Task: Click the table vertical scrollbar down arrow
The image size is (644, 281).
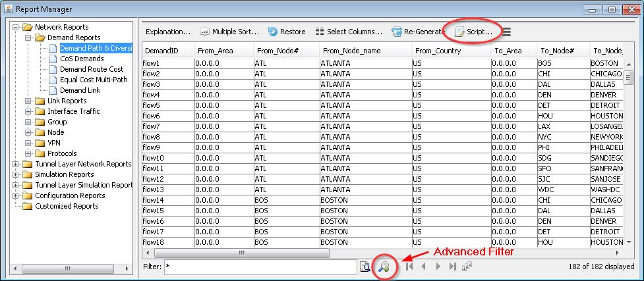Action: tap(629, 242)
